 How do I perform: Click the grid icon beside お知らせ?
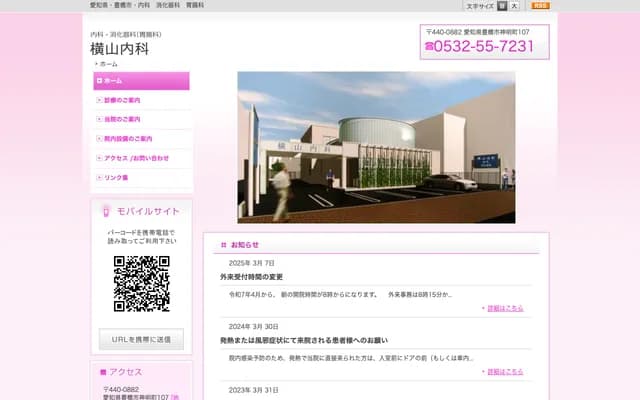(x=223, y=245)
